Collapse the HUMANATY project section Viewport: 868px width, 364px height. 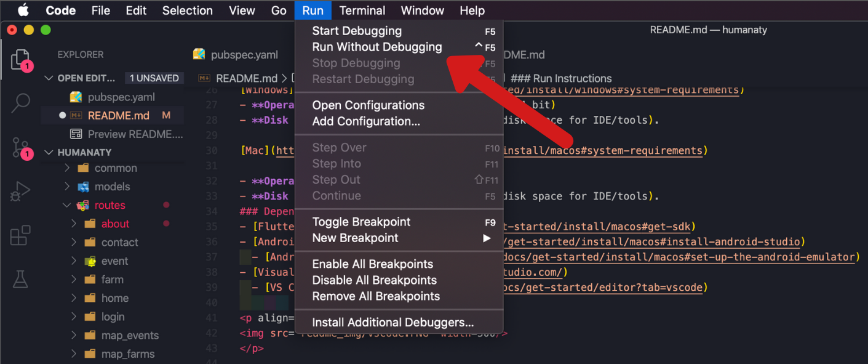click(49, 152)
